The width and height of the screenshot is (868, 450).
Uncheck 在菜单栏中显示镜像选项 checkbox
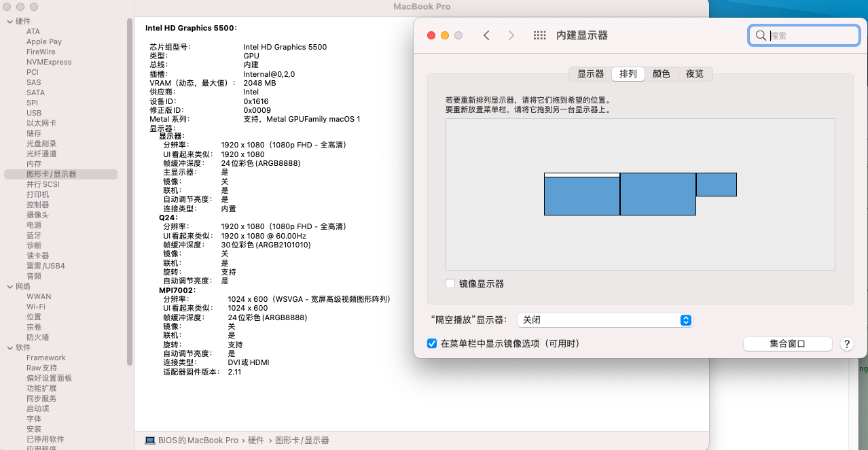click(432, 344)
